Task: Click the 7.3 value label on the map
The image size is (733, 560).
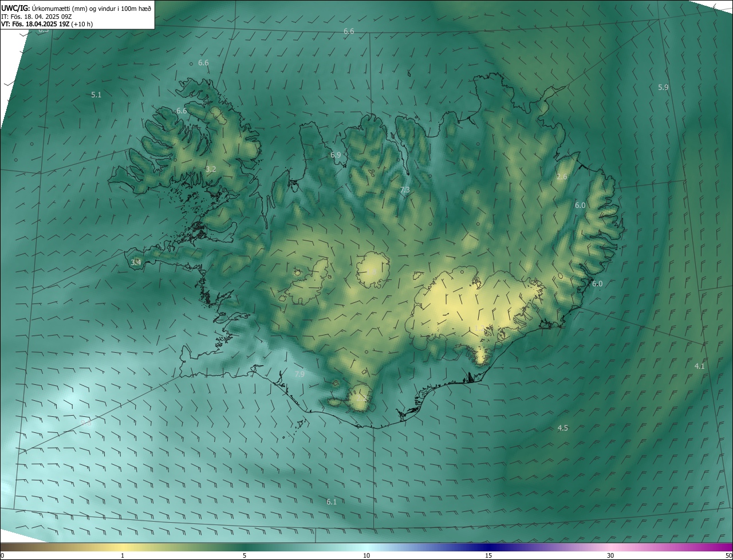Action: [x=405, y=190]
